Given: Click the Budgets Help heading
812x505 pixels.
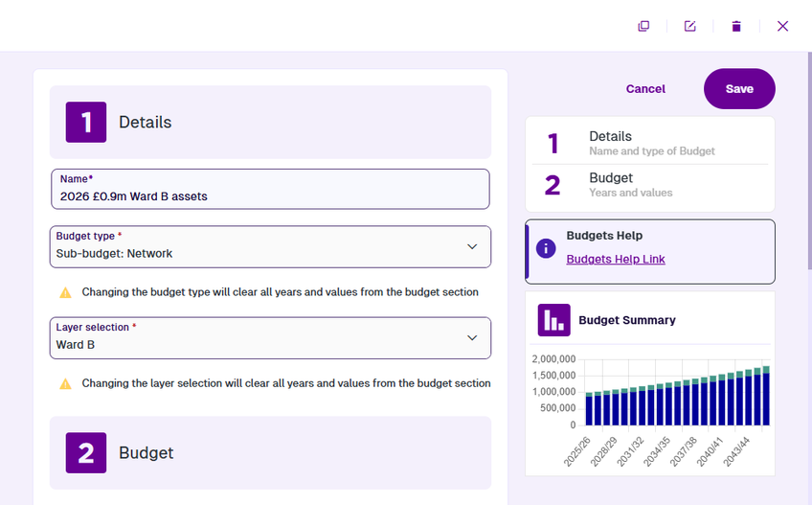Looking at the screenshot, I should [604, 236].
